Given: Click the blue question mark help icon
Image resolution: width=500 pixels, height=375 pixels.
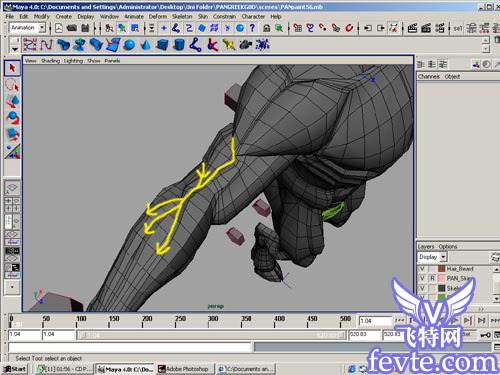Looking at the screenshot, I should pyautogui.click(x=252, y=28).
